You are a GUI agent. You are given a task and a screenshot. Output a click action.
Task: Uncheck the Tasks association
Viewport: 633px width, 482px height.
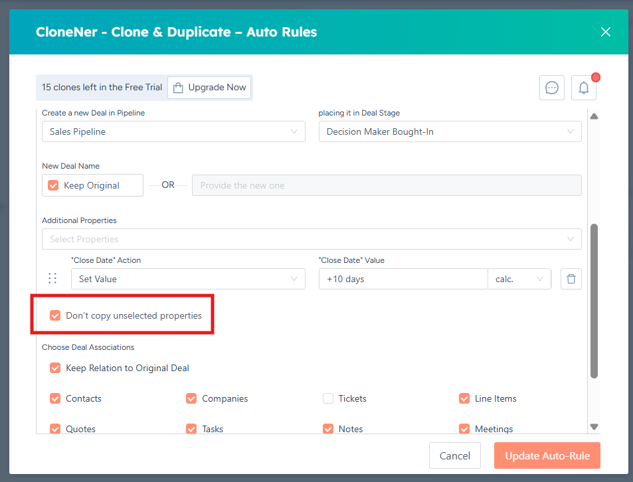[x=191, y=429]
